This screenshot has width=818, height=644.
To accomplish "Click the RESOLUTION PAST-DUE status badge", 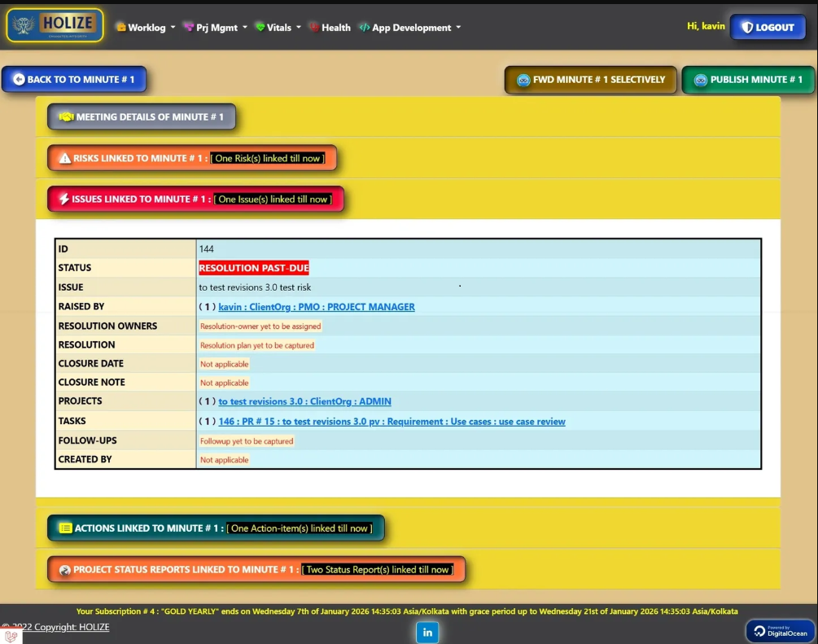I will click(253, 268).
